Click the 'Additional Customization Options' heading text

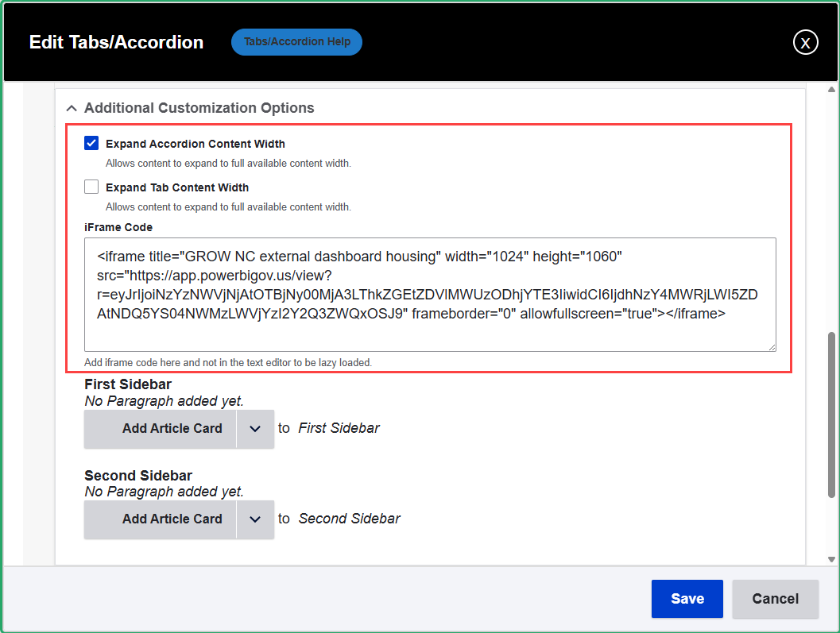(x=199, y=108)
